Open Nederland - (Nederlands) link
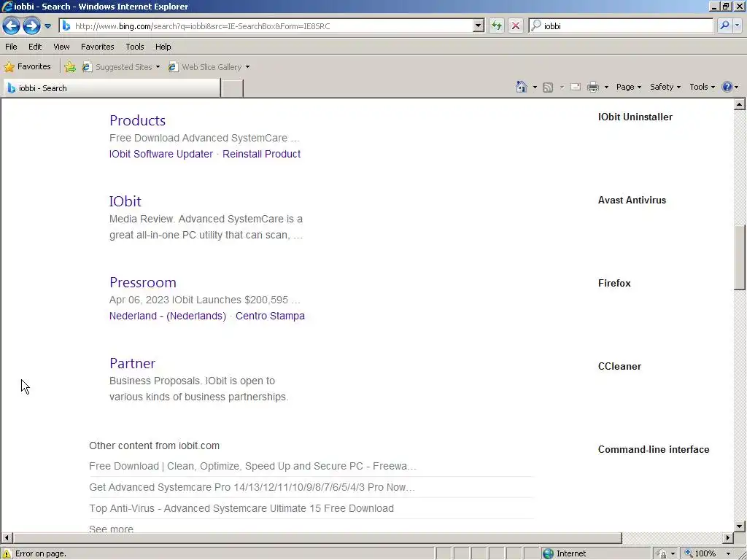This screenshot has height=560, width=747. (168, 316)
